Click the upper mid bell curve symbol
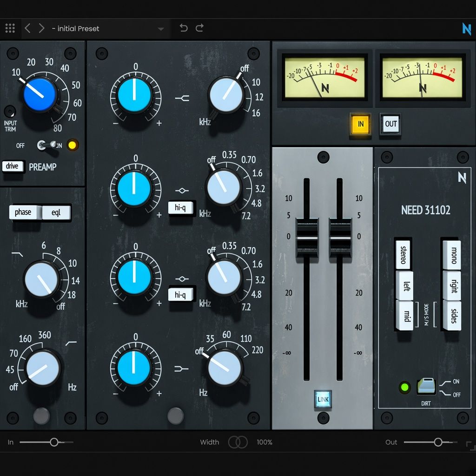Viewport: 476px width, 476px height. pos(182,191)
